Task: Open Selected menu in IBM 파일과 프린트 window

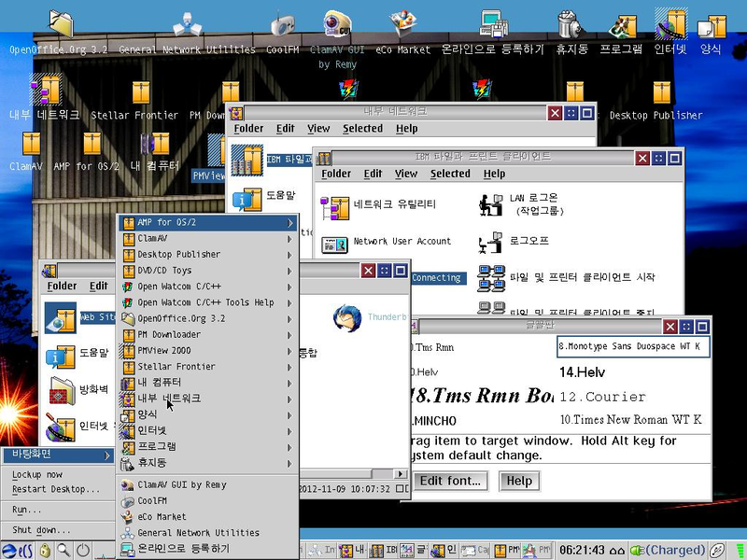Action: point(450,174)
